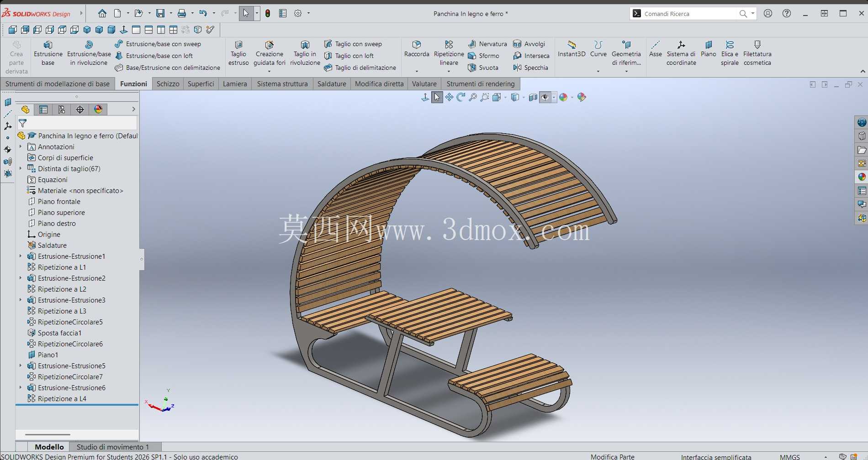The height and width of the screenshot is (460, 868).
Task: Open Appearances sphere in task pane
Action: (x=862, y=177)
